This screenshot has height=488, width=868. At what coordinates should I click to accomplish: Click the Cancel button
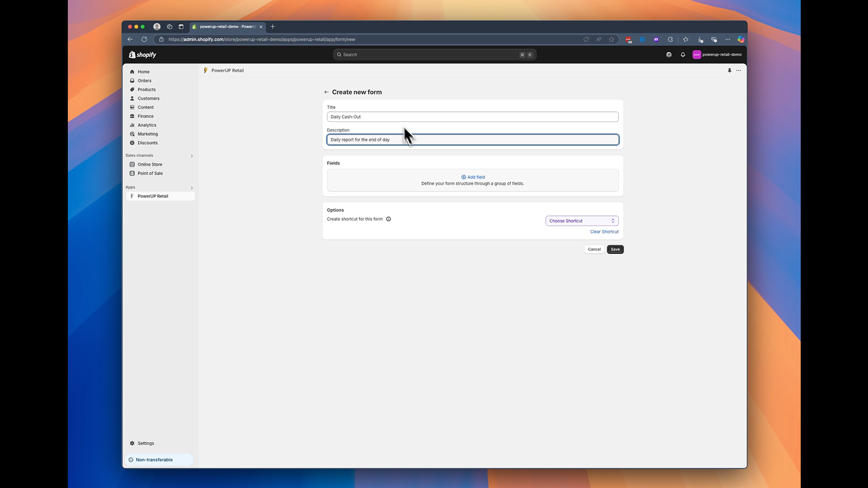click(594, 249)
